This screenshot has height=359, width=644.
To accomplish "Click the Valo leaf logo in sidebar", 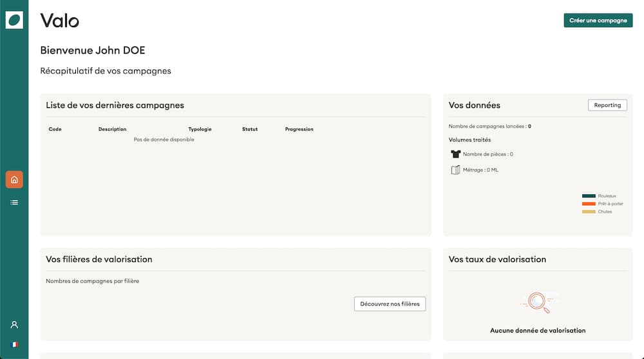I will (14, 20).
